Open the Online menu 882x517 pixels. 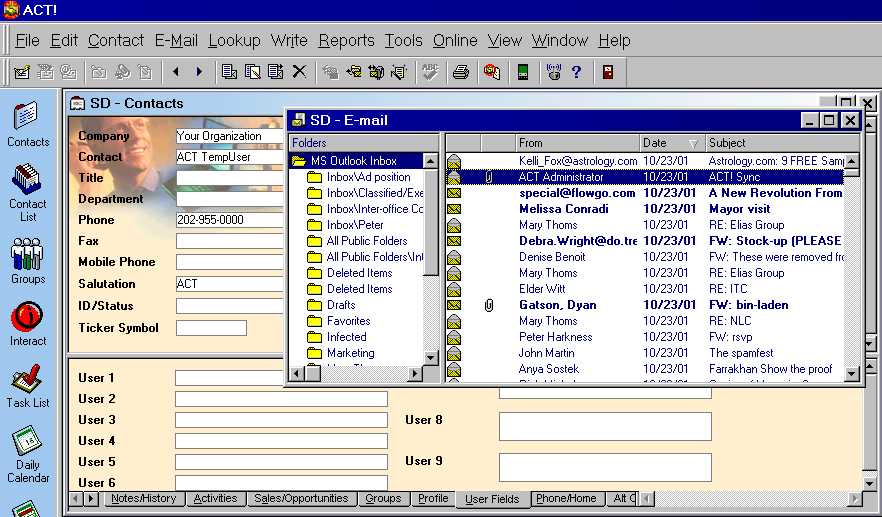(455, 41)
